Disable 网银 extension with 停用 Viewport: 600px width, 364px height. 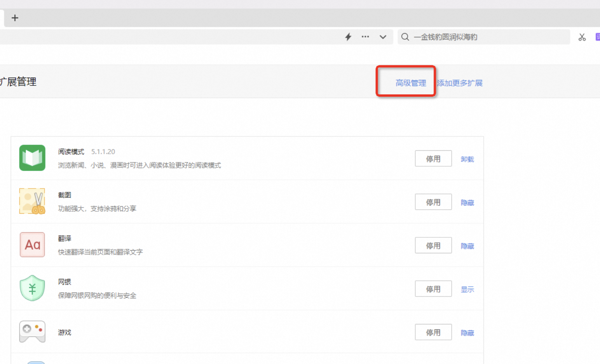coord(433,289)
